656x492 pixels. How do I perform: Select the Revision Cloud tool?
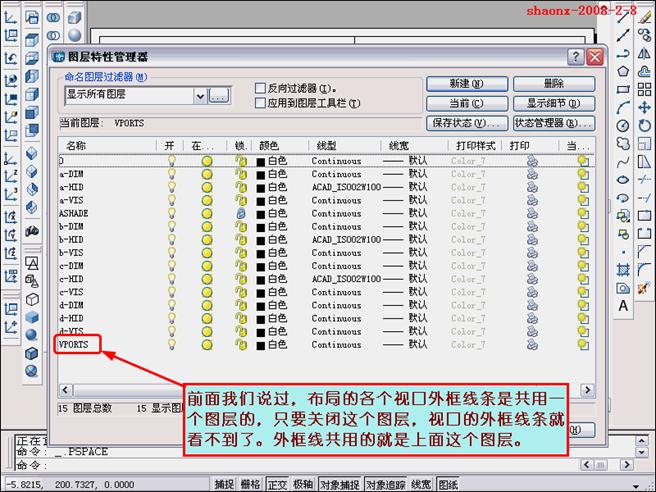(623, 144)
